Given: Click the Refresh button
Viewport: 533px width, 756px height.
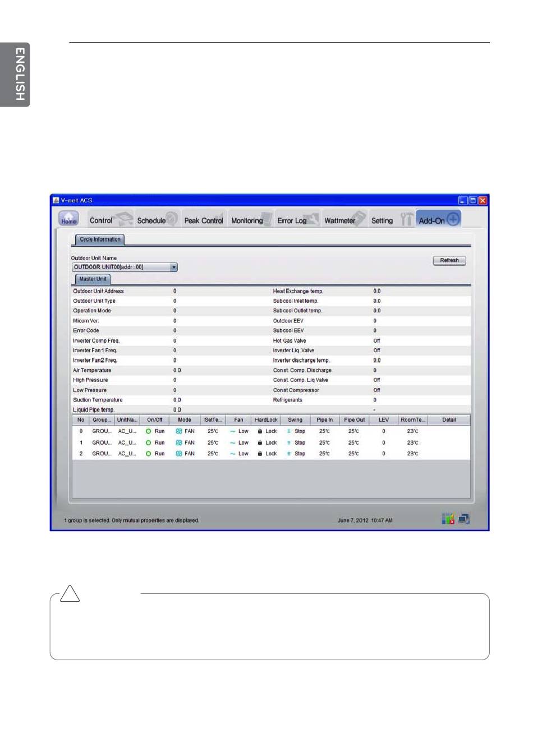Looking at the screenshot, I should (x=449, y=260).
